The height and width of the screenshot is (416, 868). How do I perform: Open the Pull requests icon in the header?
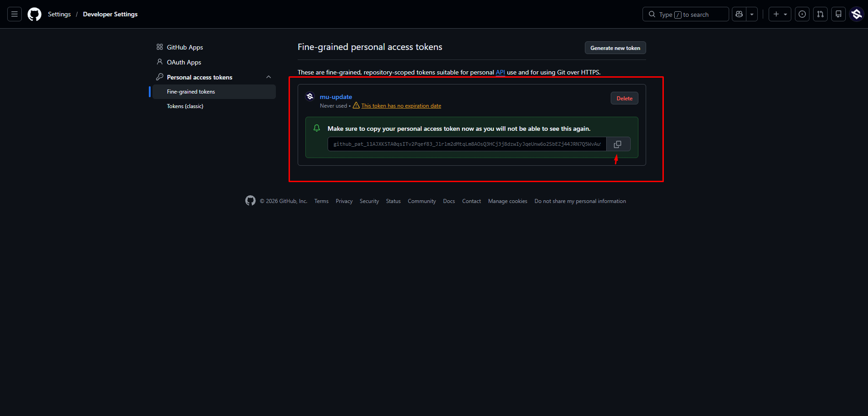820,14
